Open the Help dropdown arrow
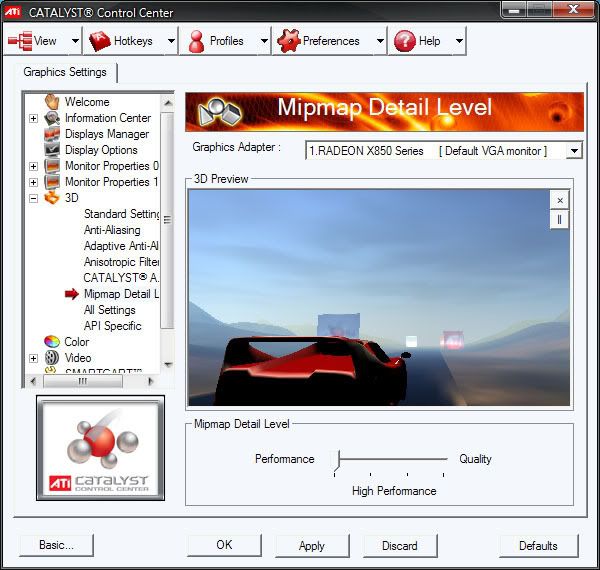Screen dimensions: 600x570 (x=459, y=41)
